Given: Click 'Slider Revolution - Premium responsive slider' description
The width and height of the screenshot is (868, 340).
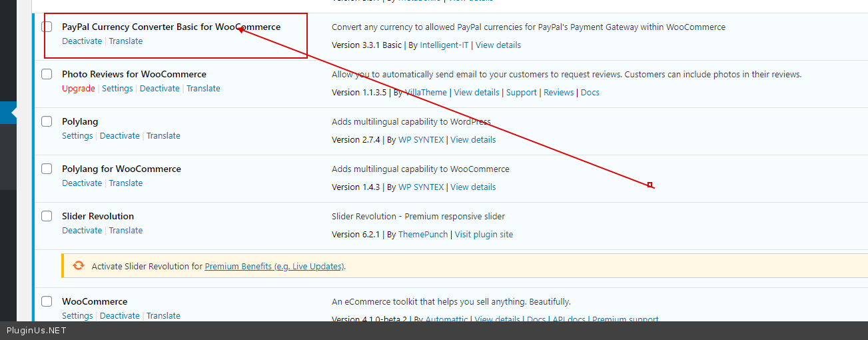Looking at the screenshot, I should (418, 217).
